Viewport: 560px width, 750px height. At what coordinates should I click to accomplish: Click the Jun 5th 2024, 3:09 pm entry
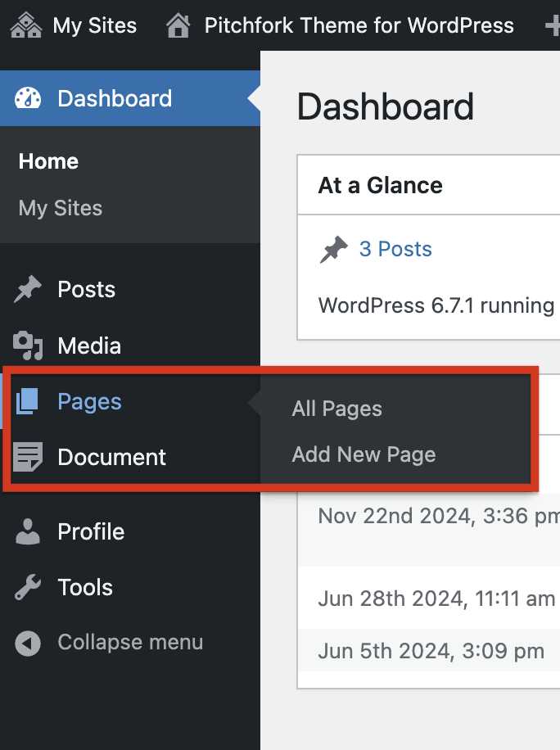[x=431, y=651]
